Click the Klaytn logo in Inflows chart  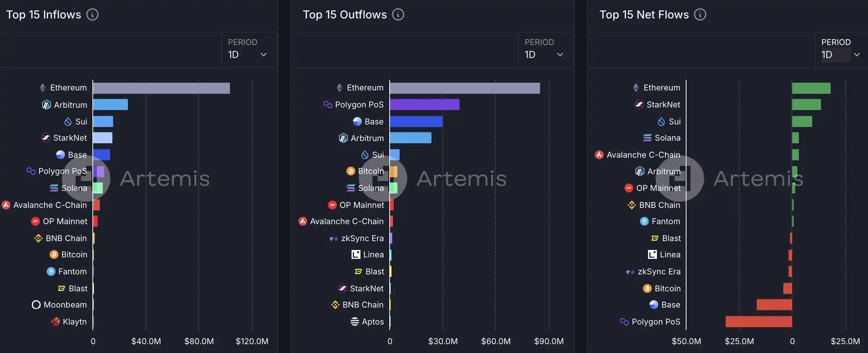pos(55,322)
